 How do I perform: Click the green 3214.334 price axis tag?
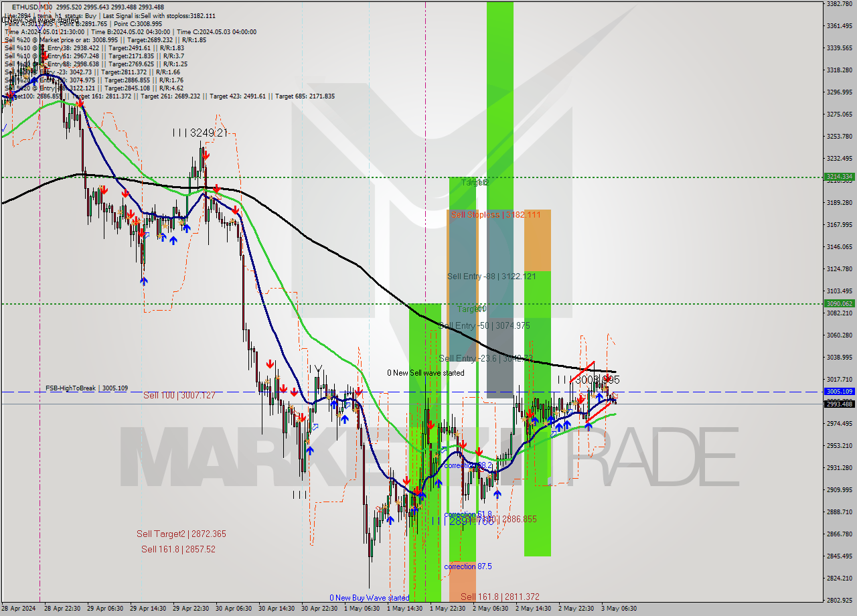tap(839, 177)
